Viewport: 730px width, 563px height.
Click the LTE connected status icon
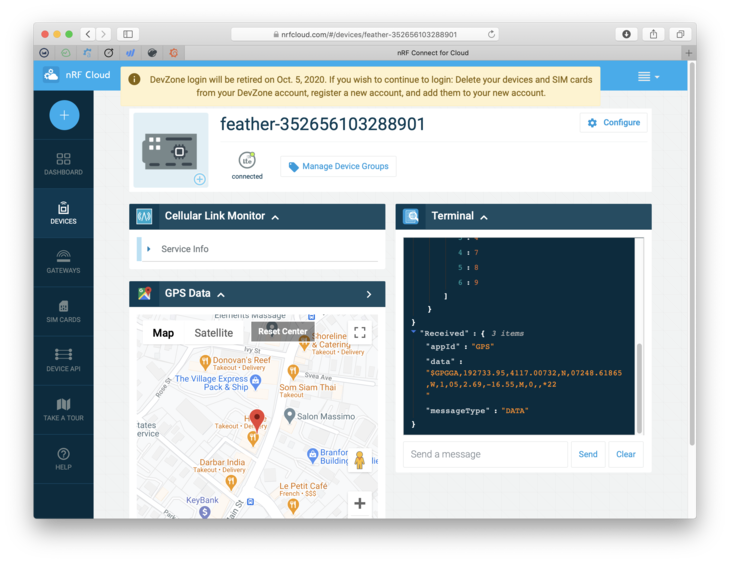point(247,160)
